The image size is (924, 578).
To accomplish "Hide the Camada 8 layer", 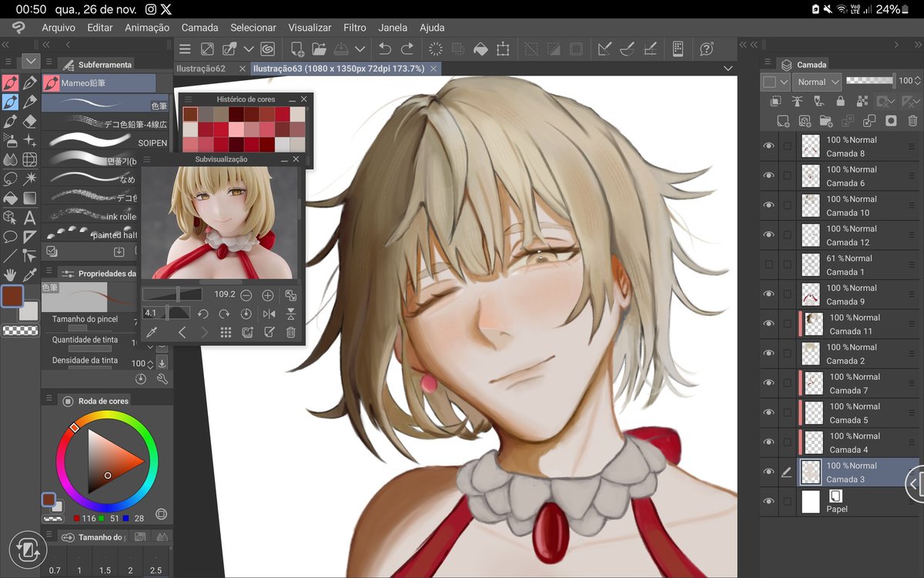I will click(x=768, y=145).
